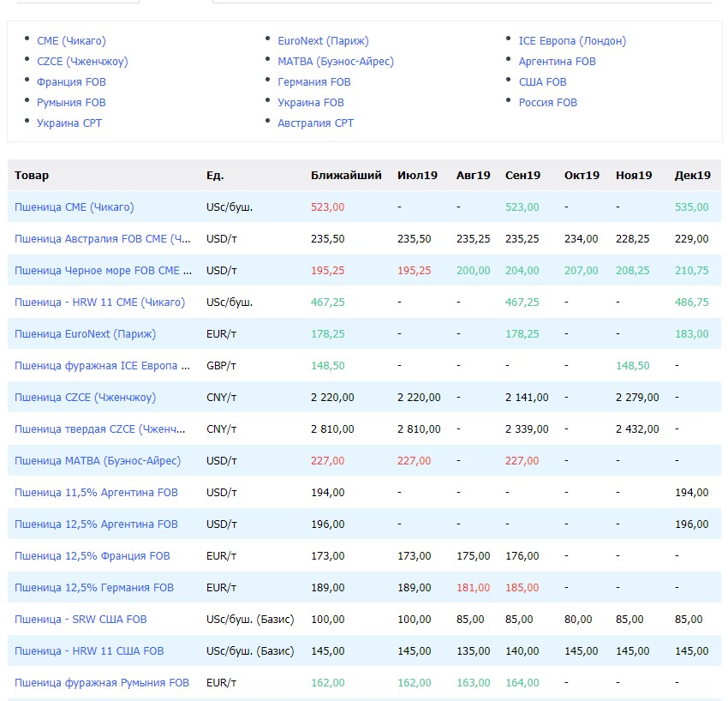Open the CME (Чикаго) exchange link

71,41
